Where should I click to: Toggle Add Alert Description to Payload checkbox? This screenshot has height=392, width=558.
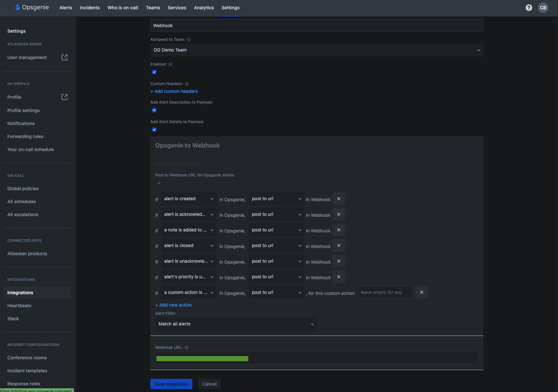click(x=154, y=110)
